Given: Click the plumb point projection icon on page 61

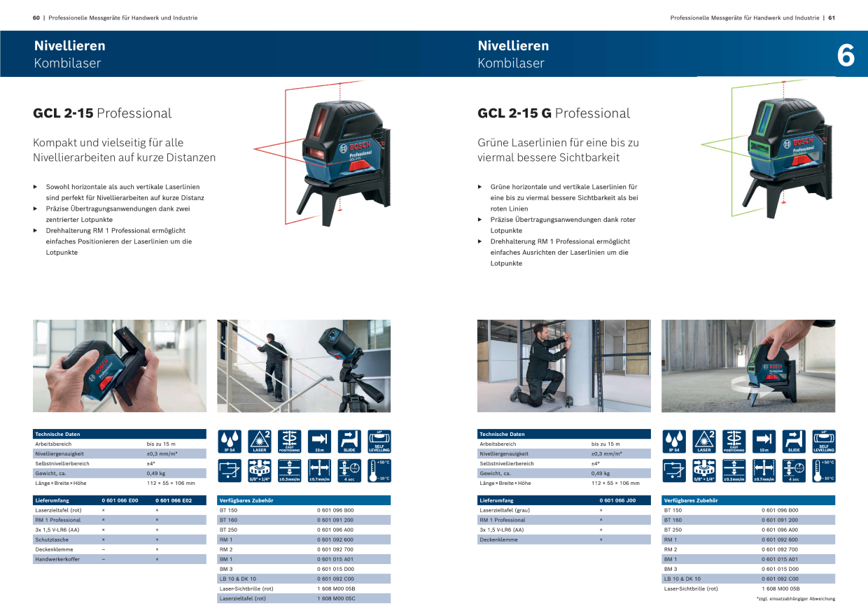Looking at the screenshot, I should [x=674, y=471].
